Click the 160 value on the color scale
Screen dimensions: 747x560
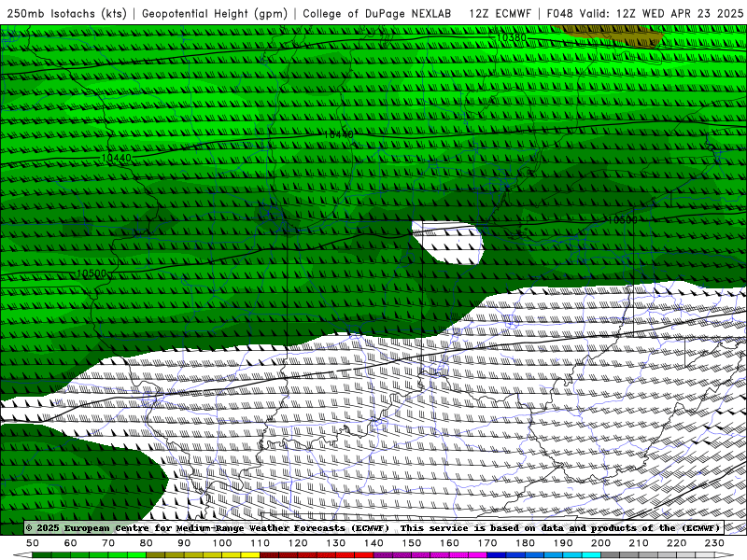[449, 543]
